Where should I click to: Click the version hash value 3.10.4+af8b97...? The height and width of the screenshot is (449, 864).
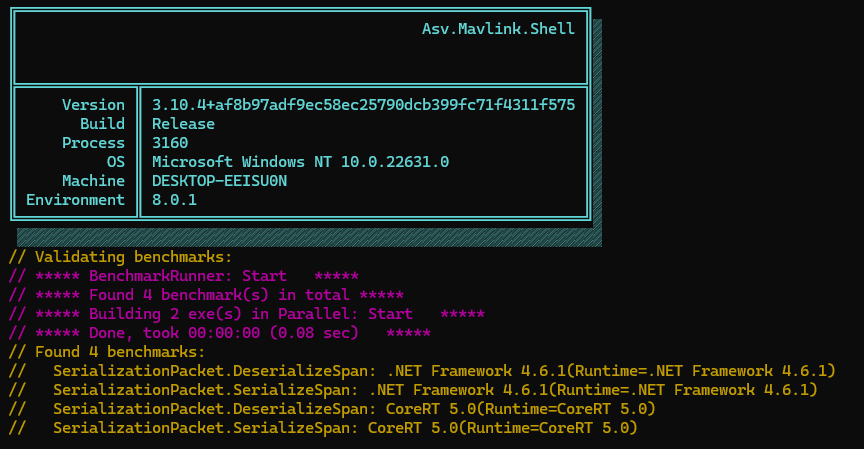pyautogui.click(x=363, y=105)
